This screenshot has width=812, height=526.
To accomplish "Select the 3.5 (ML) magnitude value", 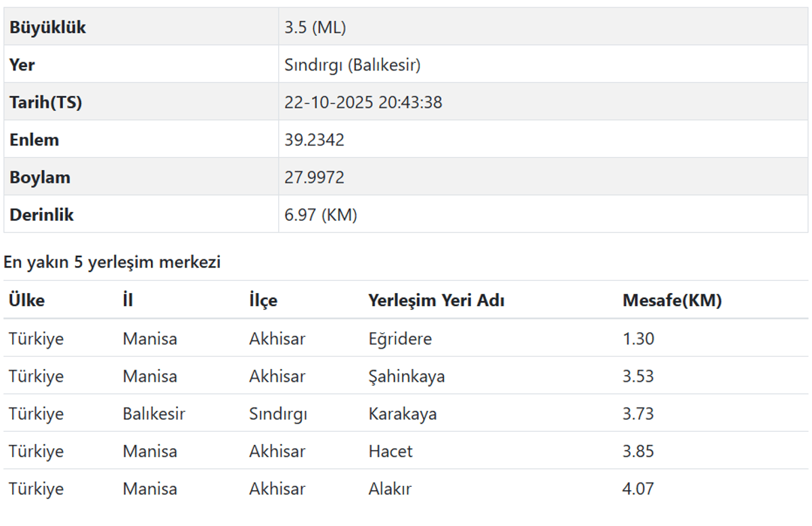I will pos(315,28).
